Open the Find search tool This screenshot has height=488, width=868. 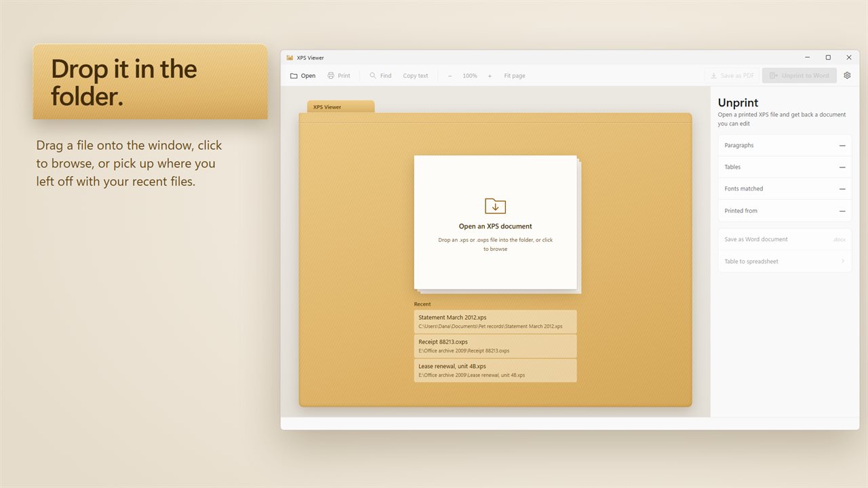click(x=380, y=76)
